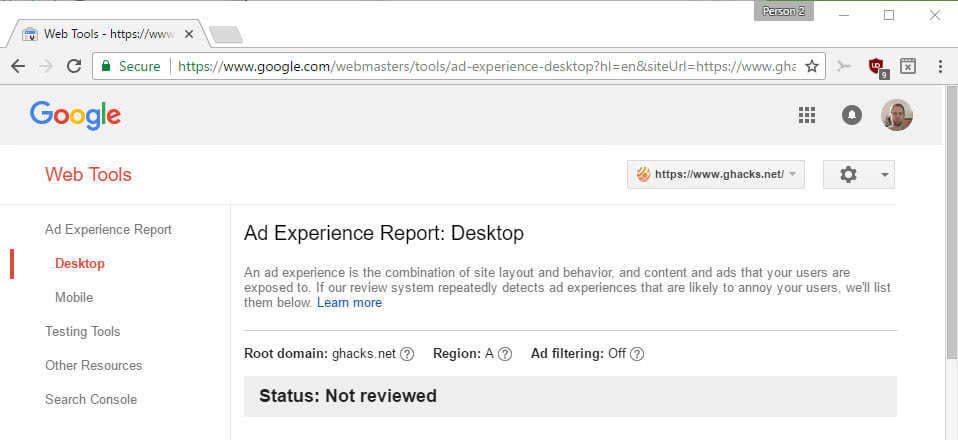The height and width of the screenshot is (440, 958).
Task: Open Search Console in the sidebar
Action: [x=91, y=400]
